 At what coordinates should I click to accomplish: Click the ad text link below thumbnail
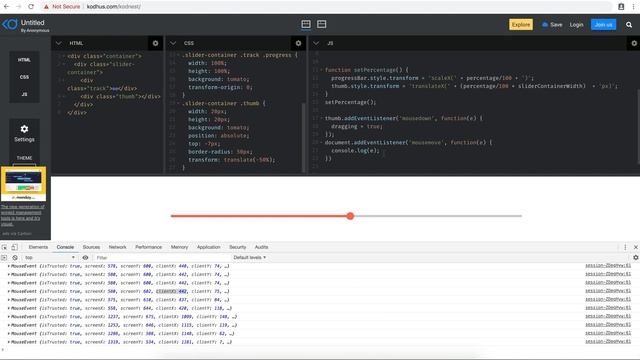pos(22,215)
